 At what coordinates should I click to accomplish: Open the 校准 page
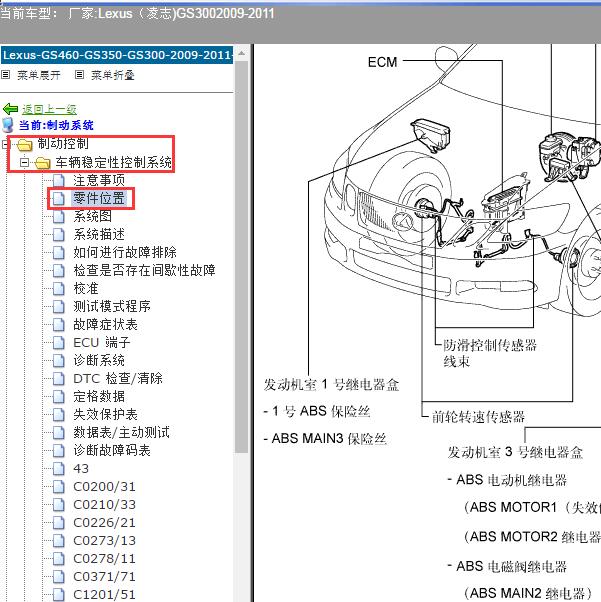click(x=86, y=288)
